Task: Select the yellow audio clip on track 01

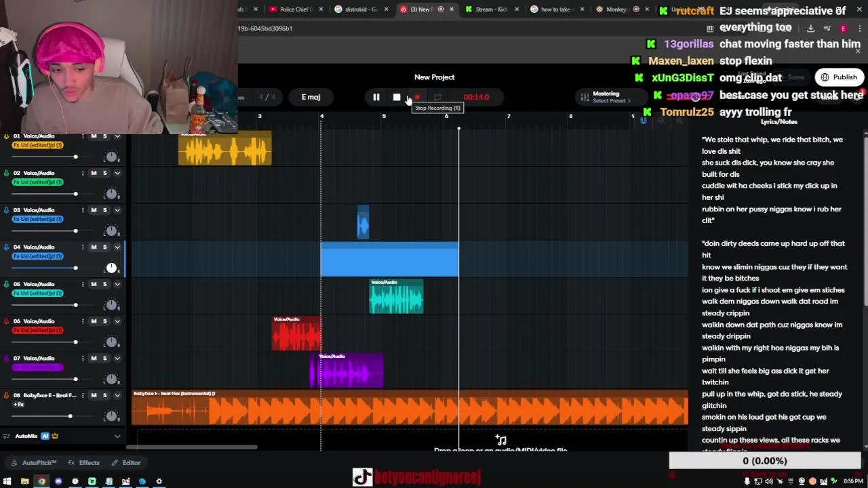Action: click(224, 149)
